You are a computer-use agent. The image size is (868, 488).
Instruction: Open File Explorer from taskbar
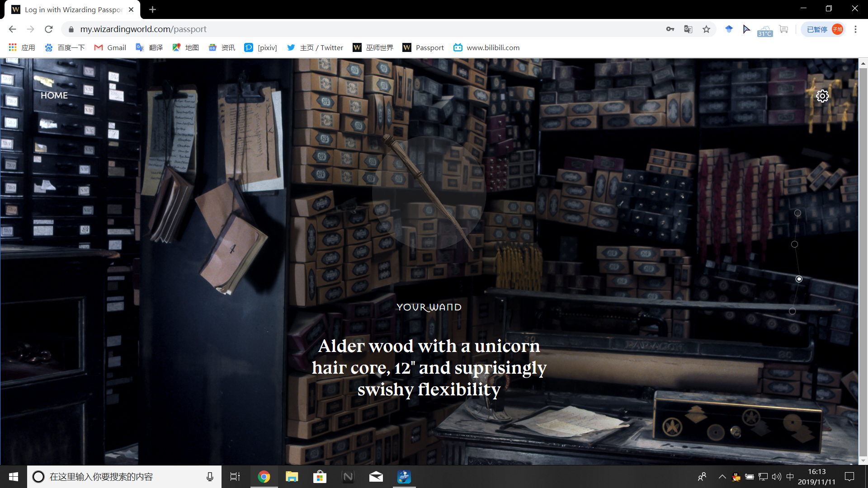click(x=292, y=477)
